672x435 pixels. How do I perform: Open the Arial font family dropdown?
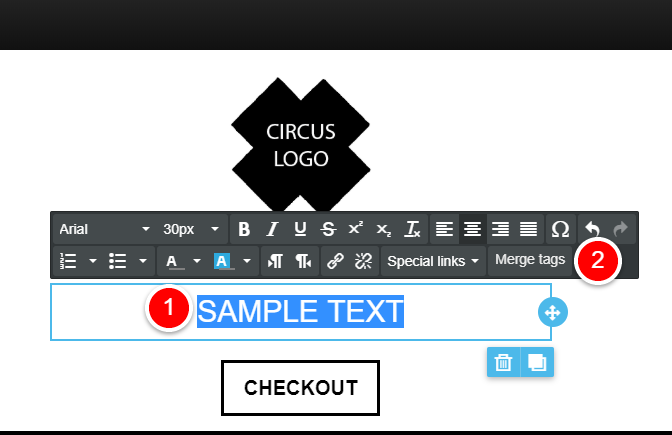pos(104,229)
